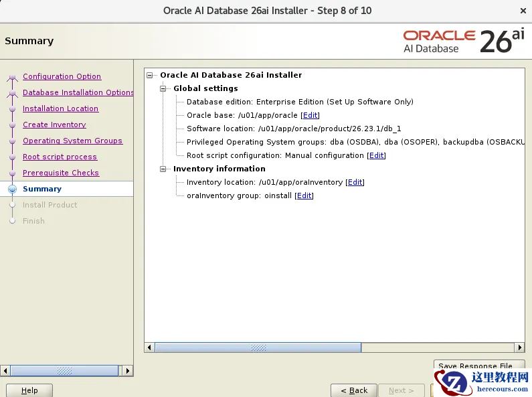The image size is (532, 397).
Task: Open the Configuration Option step
Action: point(62,76)
